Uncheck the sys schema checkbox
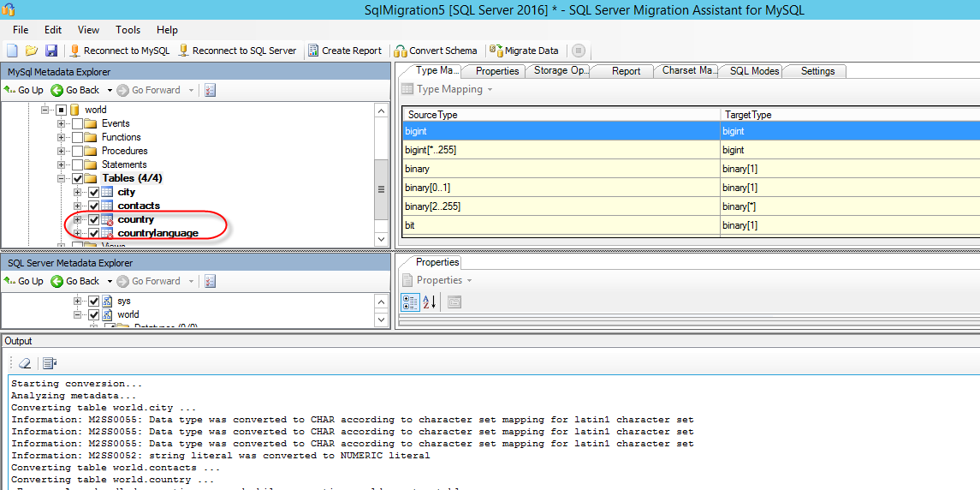 tap(94, 302)
